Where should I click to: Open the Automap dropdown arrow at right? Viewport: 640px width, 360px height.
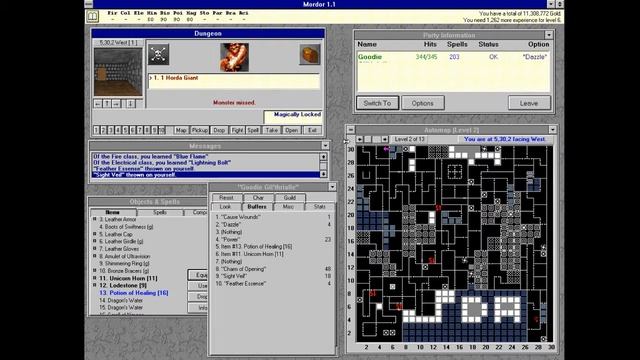[552, 130]
